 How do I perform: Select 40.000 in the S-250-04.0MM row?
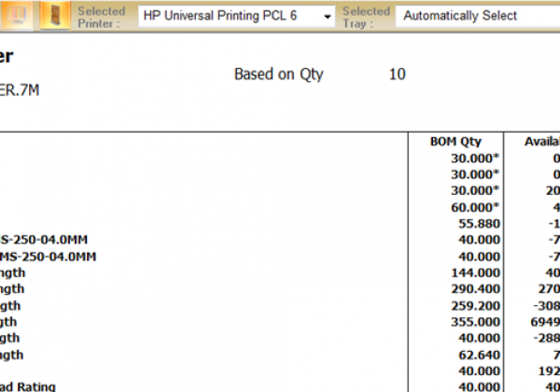coord(480,240)
